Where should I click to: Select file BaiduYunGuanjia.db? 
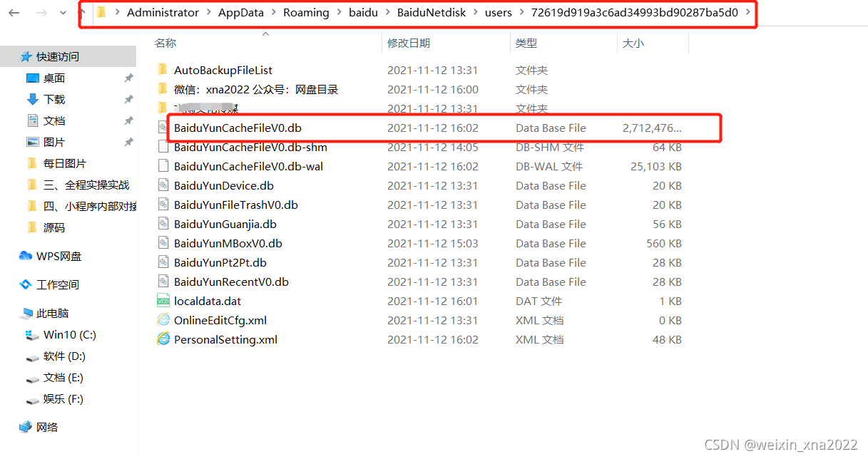click(x=225, y=225)
